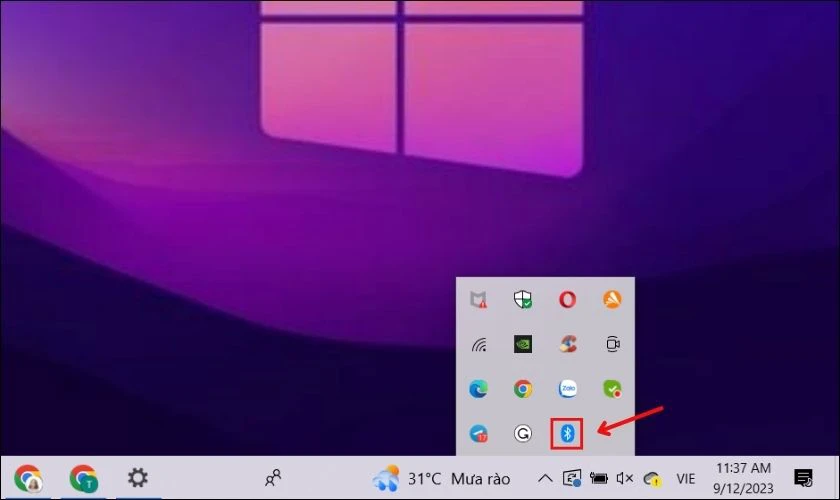Screen dimensions: 840x500
Task: Click the muted speaker volume icon
Action: 625,478
